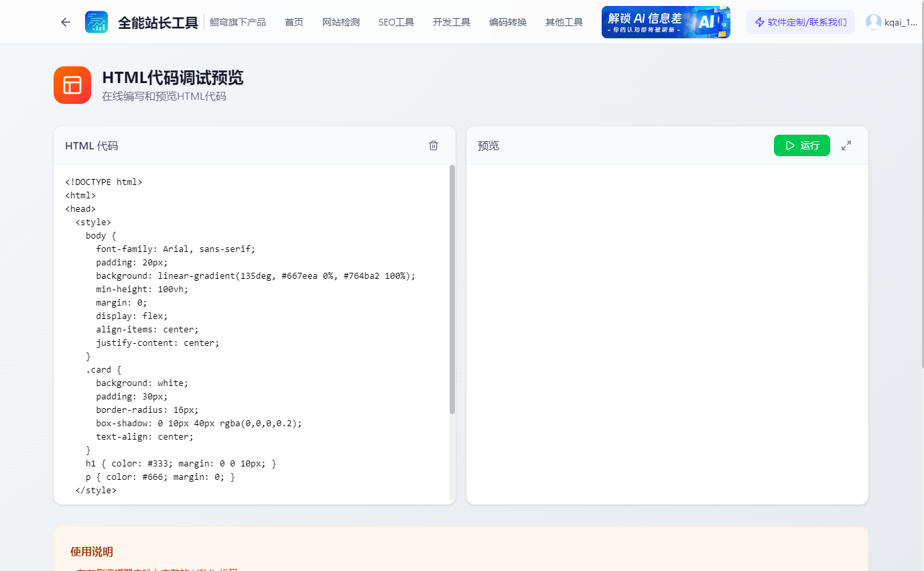The height and width of the screenshot is (571, 924).
Task: Open the 开发工具 menu
Action: coord(450,21)
